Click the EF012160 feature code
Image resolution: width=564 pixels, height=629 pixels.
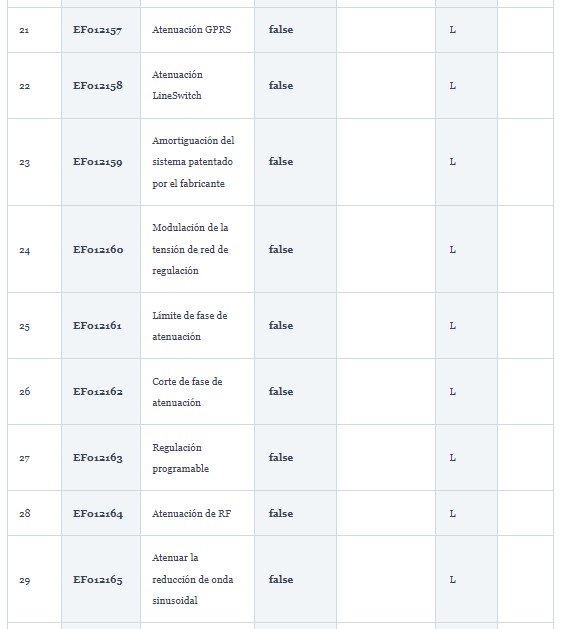tap(98, 250)
